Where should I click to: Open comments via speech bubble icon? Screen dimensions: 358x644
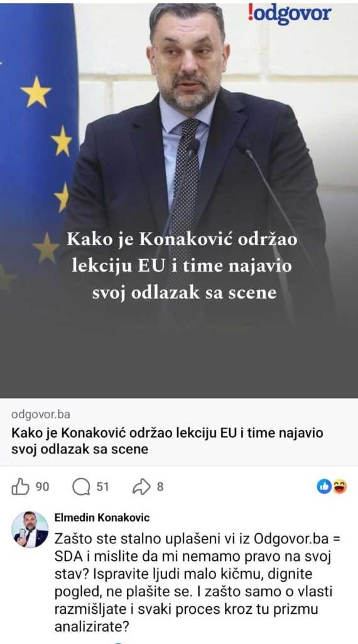click(x=81, y=487)
